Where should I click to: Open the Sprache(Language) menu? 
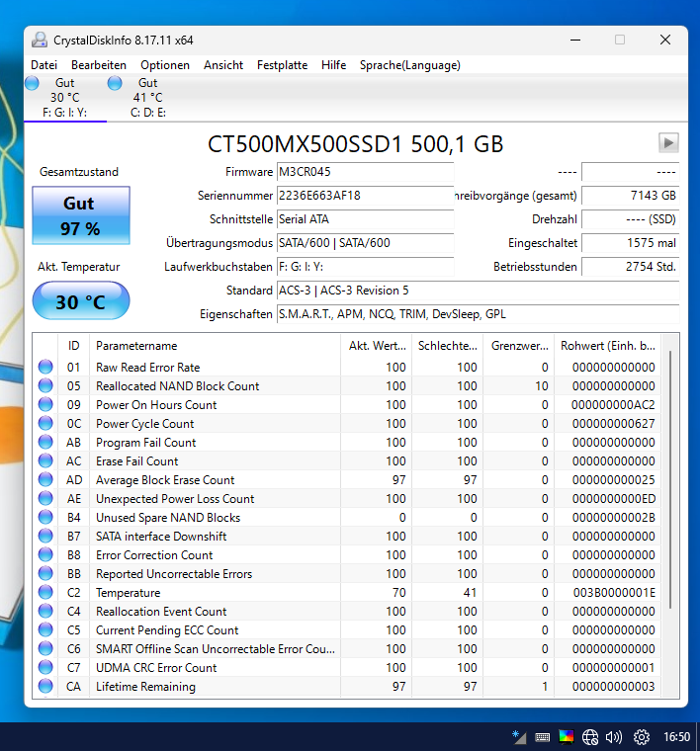(410, 65)
